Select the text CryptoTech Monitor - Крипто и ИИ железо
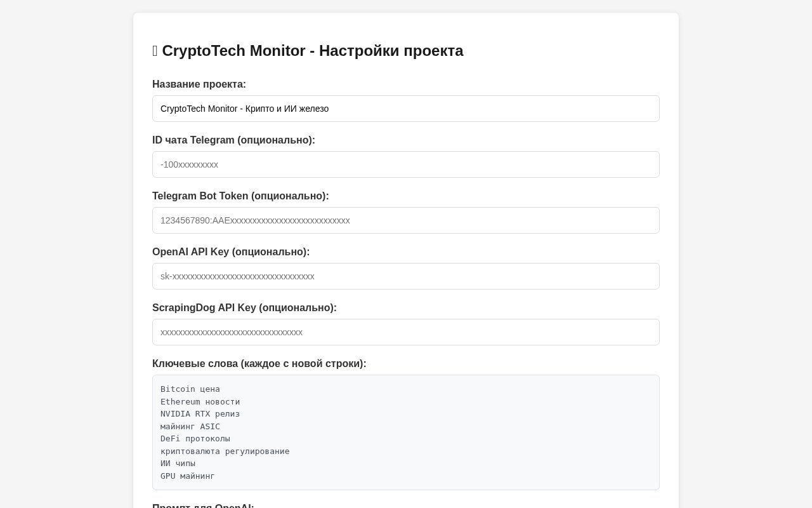812x508 pixels. pos(244,109)
